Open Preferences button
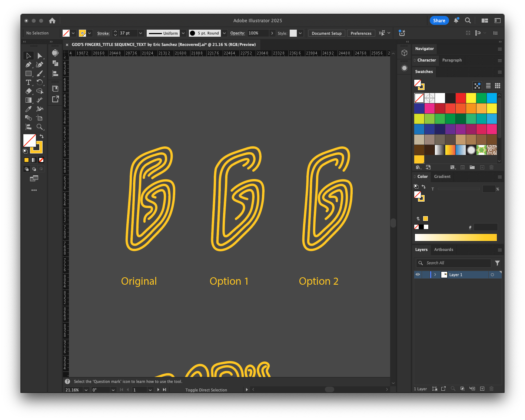 (361, 33)
